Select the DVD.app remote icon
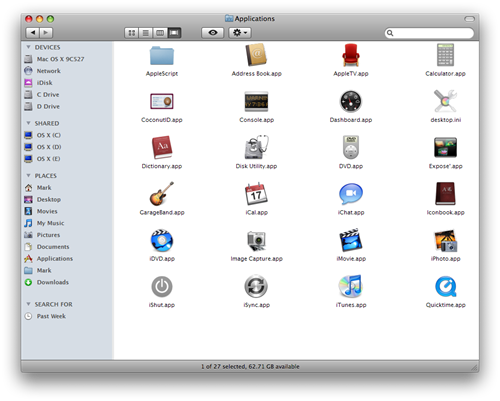This screenshot has width=500, height=401. (x=351, y=147)
